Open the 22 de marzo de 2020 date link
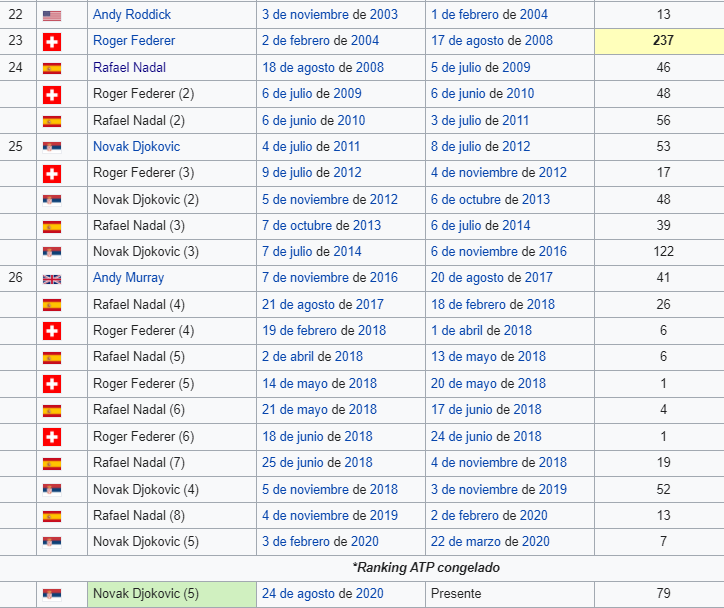 pos(490,542)
